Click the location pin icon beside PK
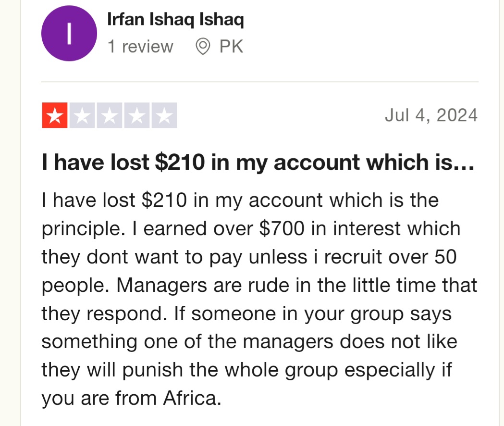 coord(203,47)
